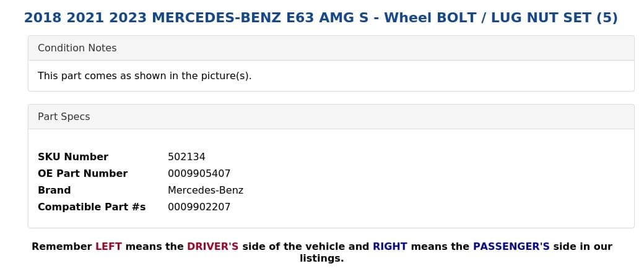Select OE part number 0009905407
Image resolution: width=644 pixels, height=274 pixels.
pyautogui.click(x=199, y=174)
